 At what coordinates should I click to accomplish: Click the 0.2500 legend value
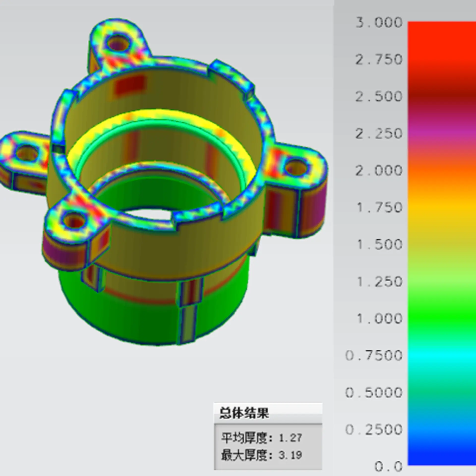(x=374, y=430)
